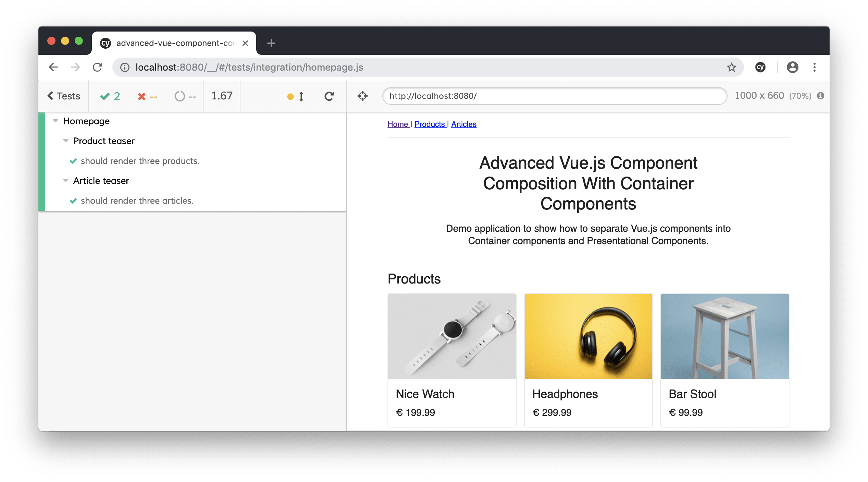
Task: Go back with the browser back arrow
Action: [x=53, y=67]
